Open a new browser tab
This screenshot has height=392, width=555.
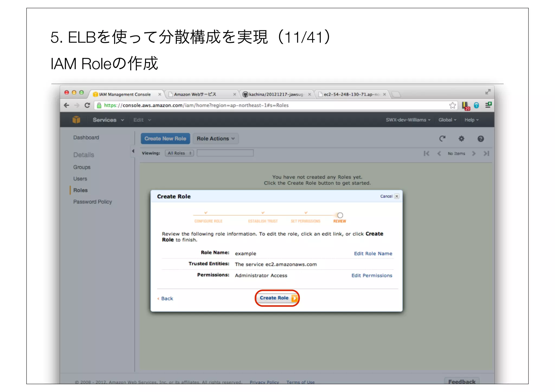pos(396,94)
